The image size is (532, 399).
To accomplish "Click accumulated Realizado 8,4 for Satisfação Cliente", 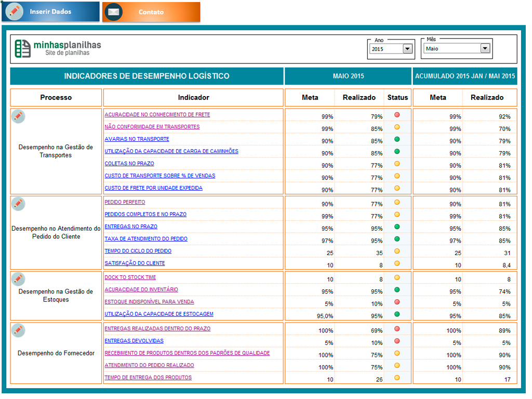I will pyautogui.click(x=507, y=265).
